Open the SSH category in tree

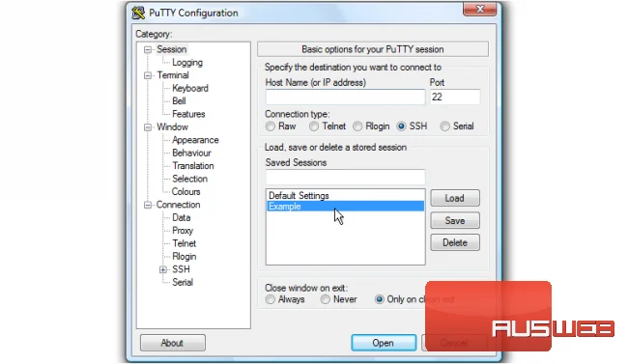pyautogui.click(x=181, y=269)
